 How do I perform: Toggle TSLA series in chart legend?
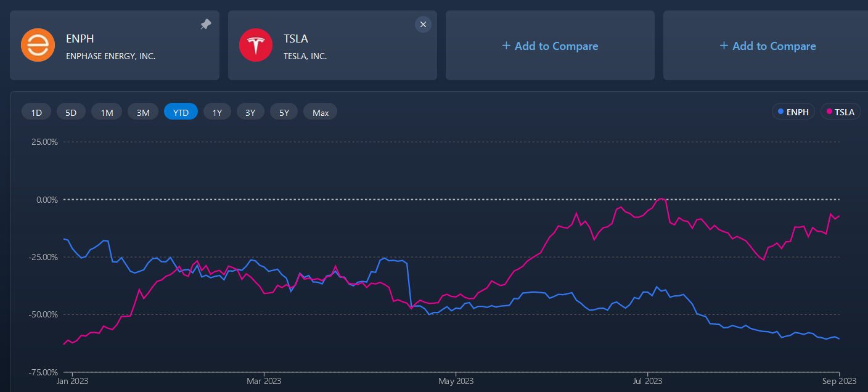click(x=840, y=112)
